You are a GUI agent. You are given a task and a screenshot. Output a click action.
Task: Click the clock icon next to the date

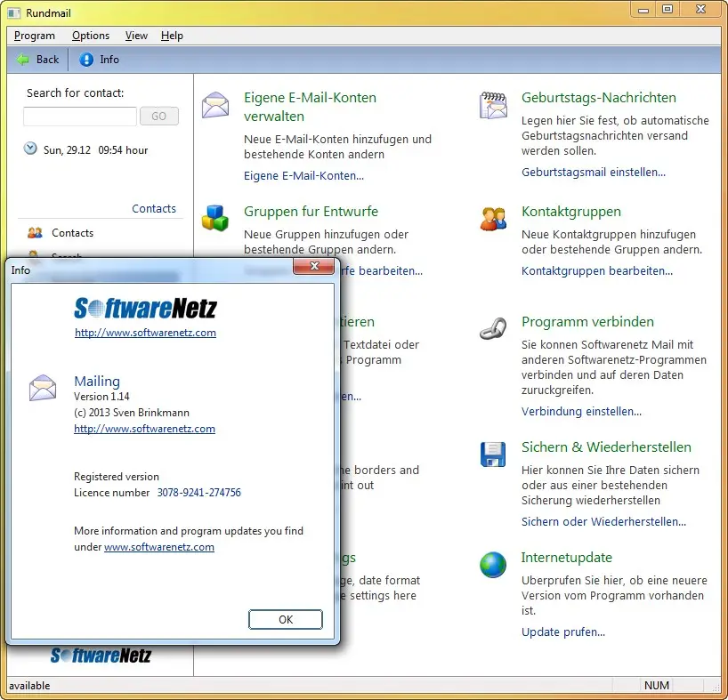30,149
